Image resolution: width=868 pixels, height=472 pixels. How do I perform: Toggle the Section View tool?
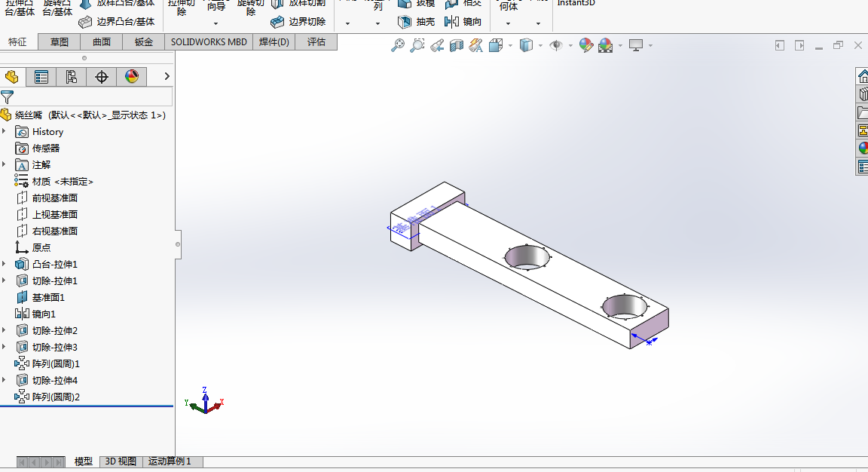456,45
